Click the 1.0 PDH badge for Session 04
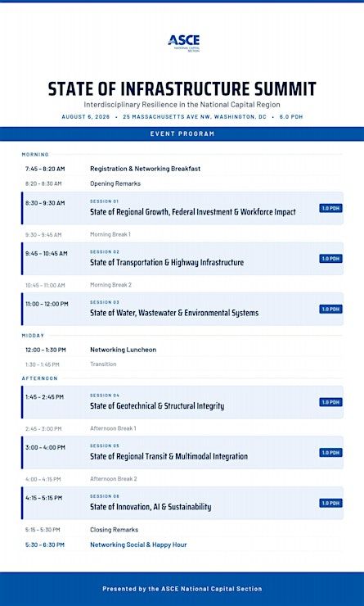 (x=330, y=402)
